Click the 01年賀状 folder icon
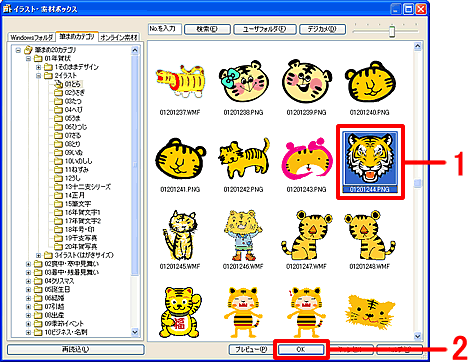Screen dimensions: 470x362 pos(38,58)
